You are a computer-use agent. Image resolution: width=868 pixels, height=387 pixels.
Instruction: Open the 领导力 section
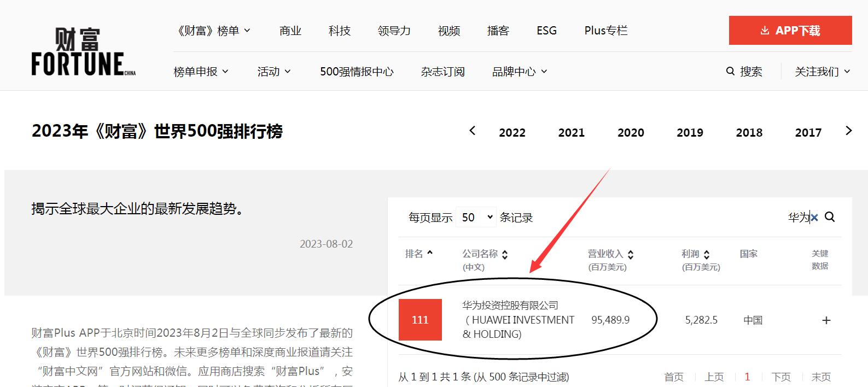(x=394, y=31)
